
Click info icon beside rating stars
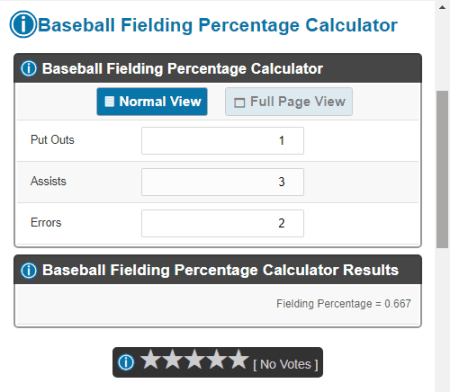pyautogui.click(x=126, y=362)
